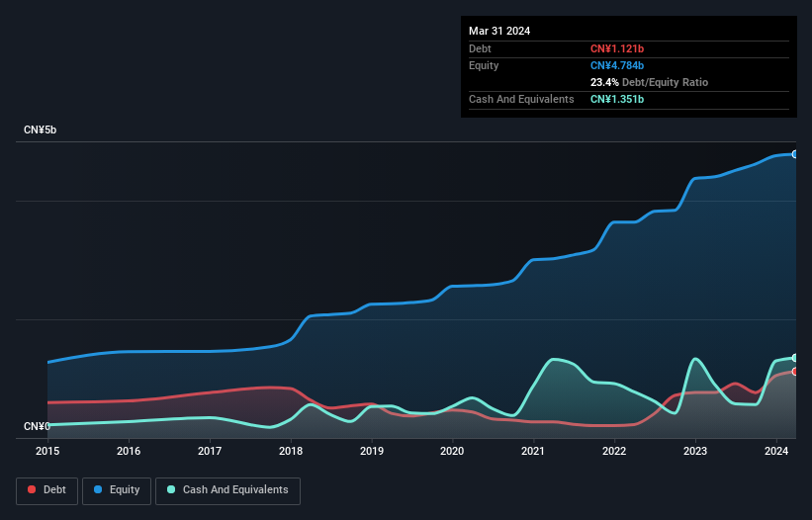This screenshot has height=520, width=812.
Task: Click the CN¥1.351b cash value
Action: point(617,99)
